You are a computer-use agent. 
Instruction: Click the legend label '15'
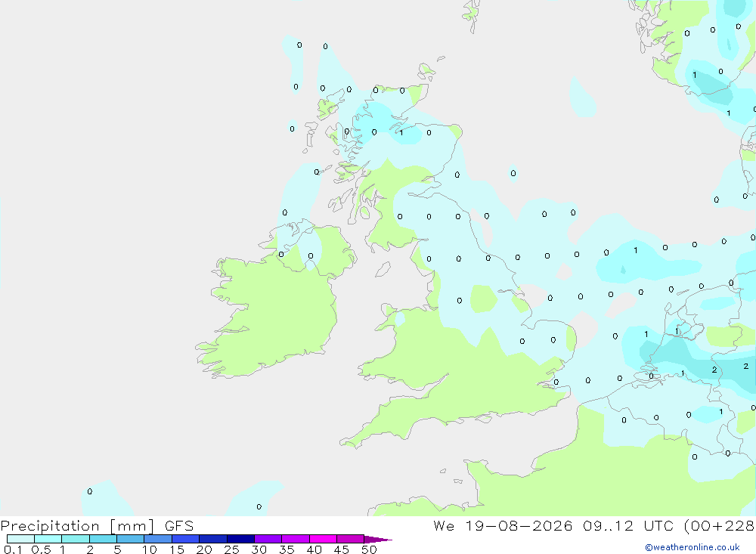pos(176,549)
